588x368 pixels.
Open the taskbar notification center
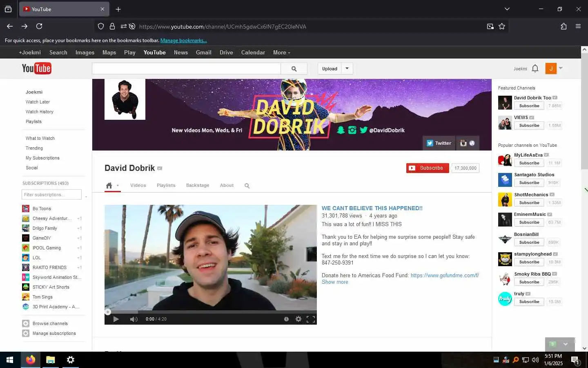pos(575,360)
